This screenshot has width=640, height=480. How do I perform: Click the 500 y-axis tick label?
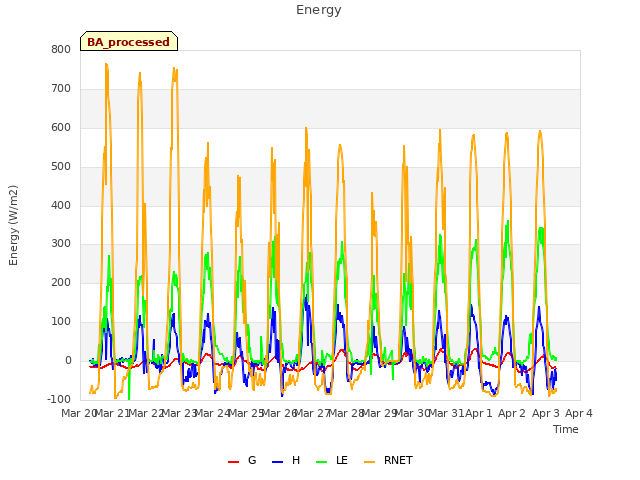pos(61,167)
